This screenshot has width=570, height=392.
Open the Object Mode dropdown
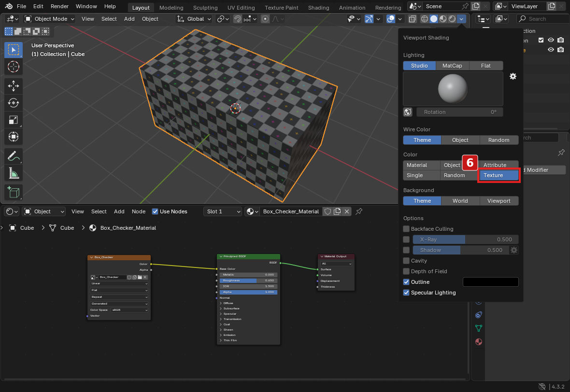click(x=49, y=19)
